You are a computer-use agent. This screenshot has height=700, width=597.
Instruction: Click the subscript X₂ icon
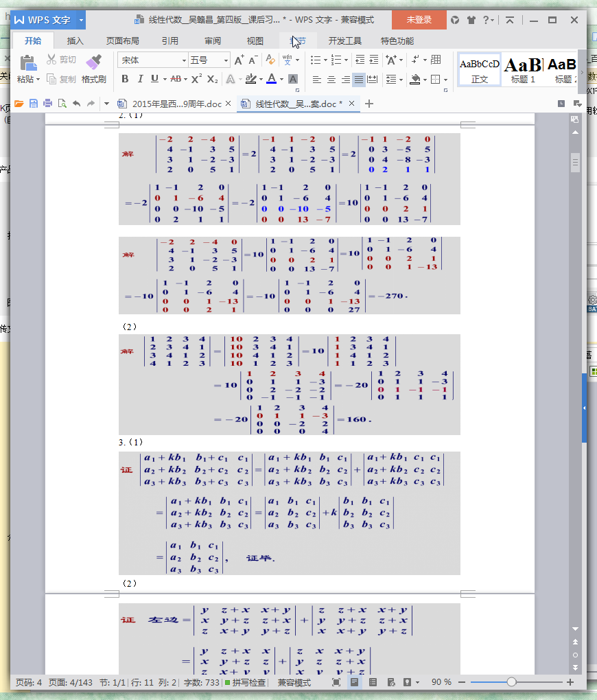tap(213, 79)
